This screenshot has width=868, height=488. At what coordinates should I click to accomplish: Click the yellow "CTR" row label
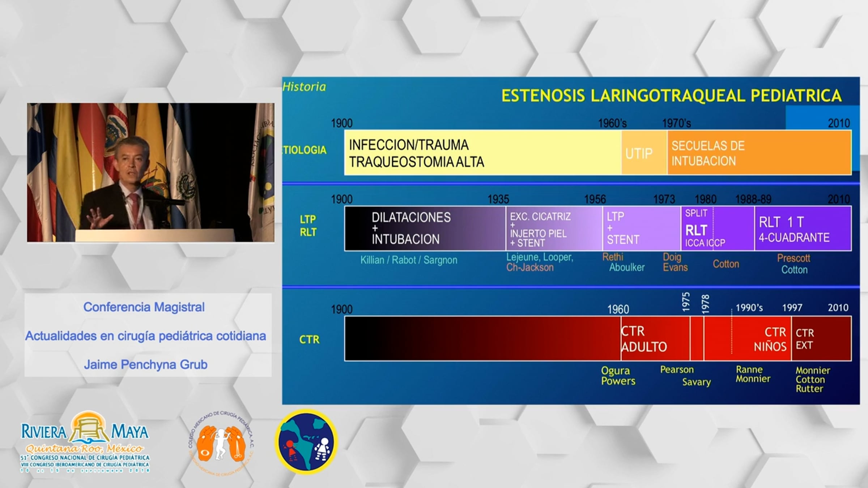[310, 339]
